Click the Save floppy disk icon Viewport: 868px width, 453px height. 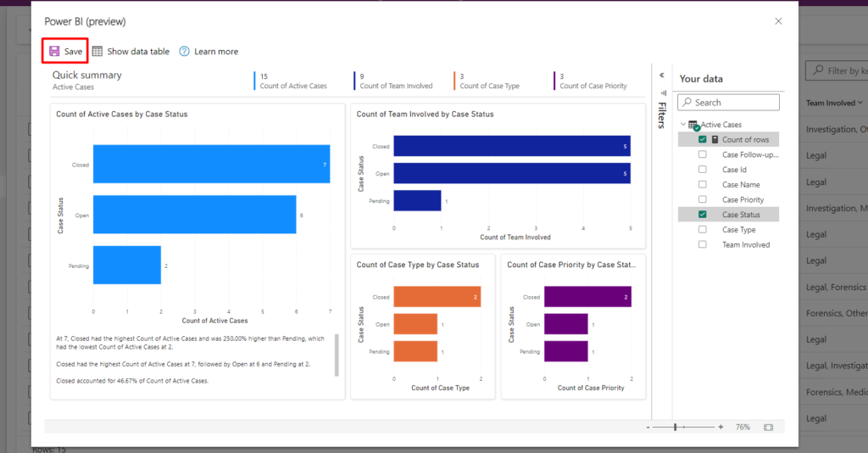tap(54, 52)
